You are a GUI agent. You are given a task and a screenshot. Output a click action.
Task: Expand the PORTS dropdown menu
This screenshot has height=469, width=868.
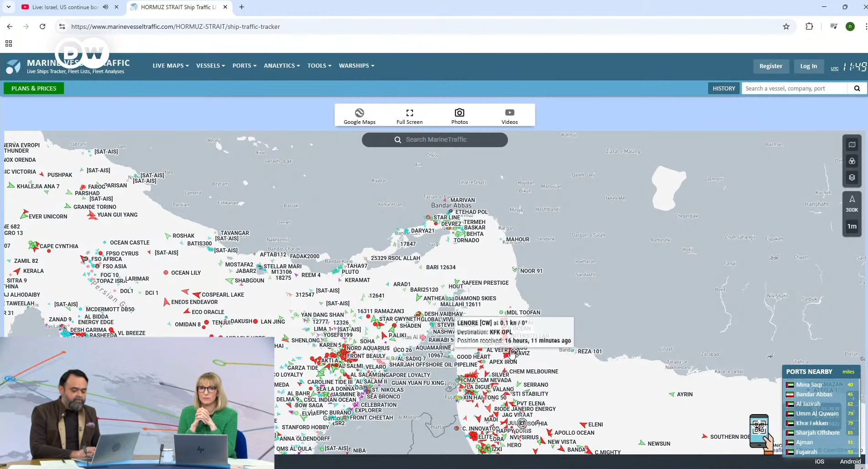point(244,66)
